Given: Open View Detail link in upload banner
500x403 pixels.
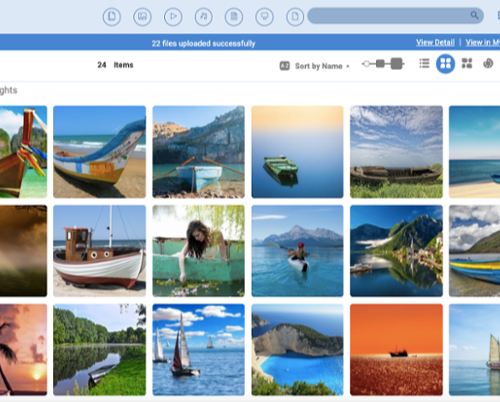Looking at the screenshot, I should pyautogui.click(x=435, y=43).
